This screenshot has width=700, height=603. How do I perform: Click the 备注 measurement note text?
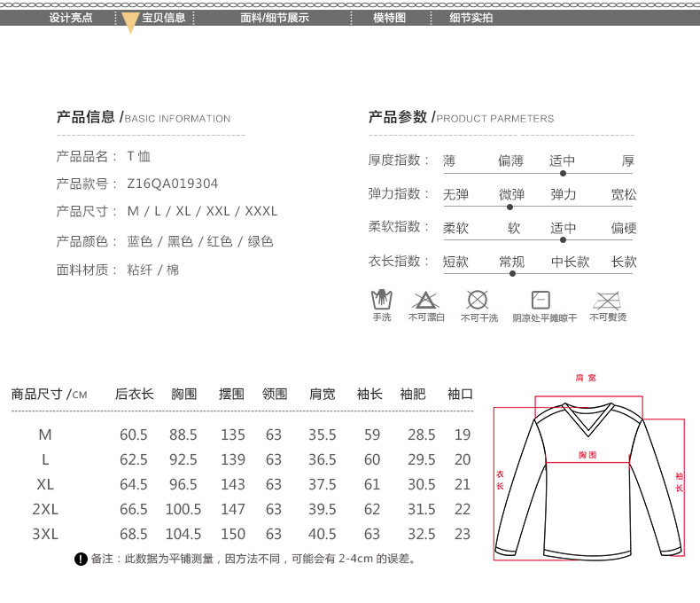click(253, 559)
